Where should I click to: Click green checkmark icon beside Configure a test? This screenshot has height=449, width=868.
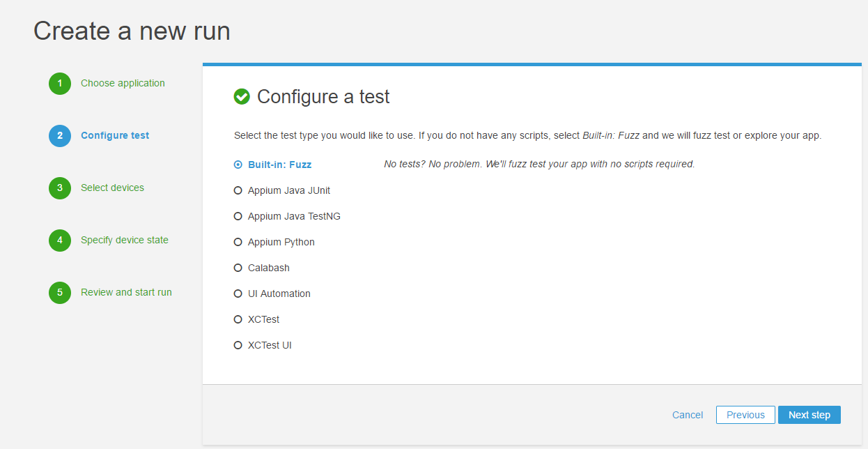[x=242, y=97]
